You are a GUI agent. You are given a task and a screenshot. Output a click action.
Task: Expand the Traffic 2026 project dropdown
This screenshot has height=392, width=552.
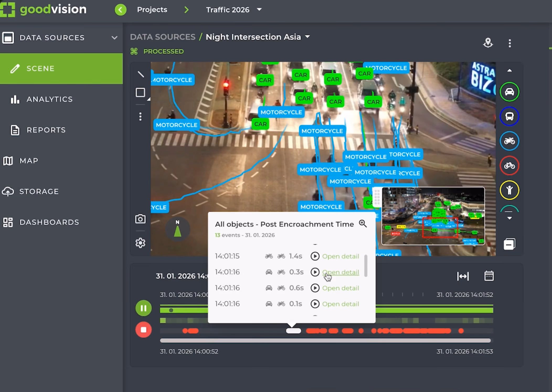(259, 9)
